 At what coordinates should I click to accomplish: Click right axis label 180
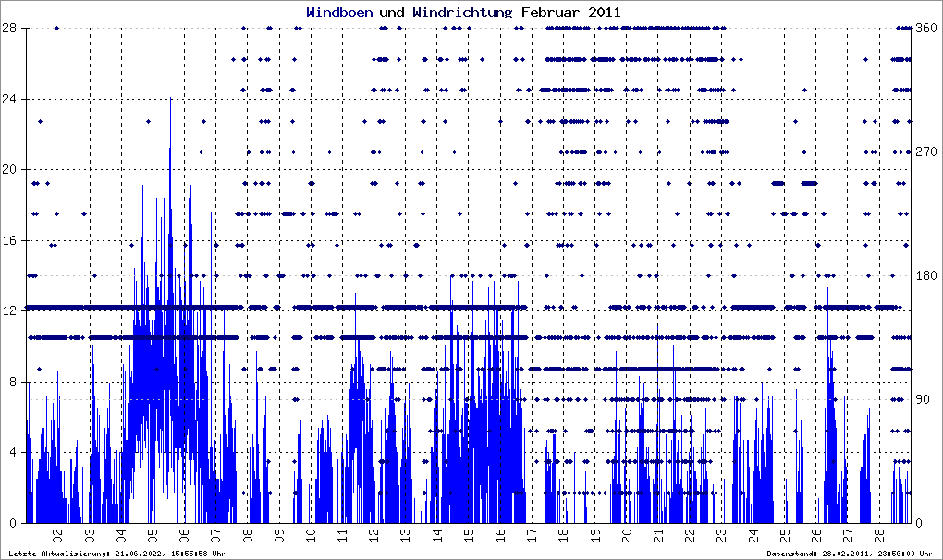(926, 275)
